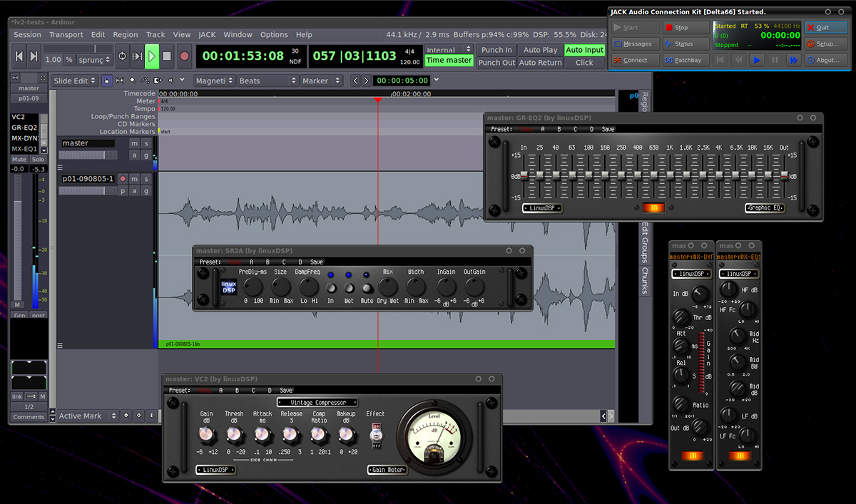Mute the master track with 'm' button
856x504 pixels.
click(133, 143)
